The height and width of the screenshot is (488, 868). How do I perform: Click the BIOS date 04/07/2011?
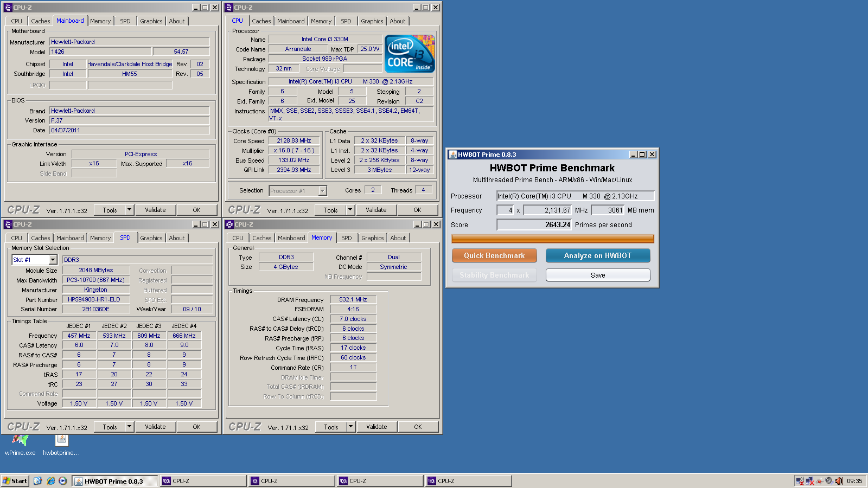click(130, 130)
